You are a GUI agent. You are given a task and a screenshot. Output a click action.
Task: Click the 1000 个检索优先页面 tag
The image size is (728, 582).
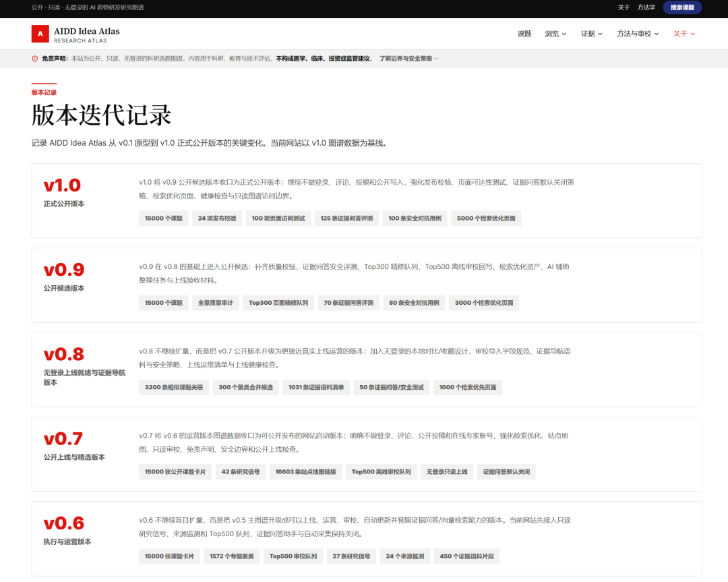[468, 387]
